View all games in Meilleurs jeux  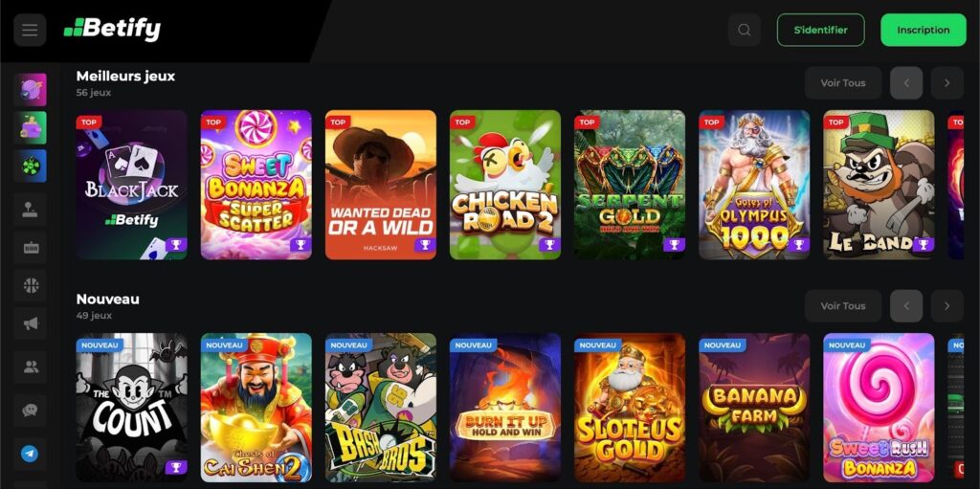843,83
